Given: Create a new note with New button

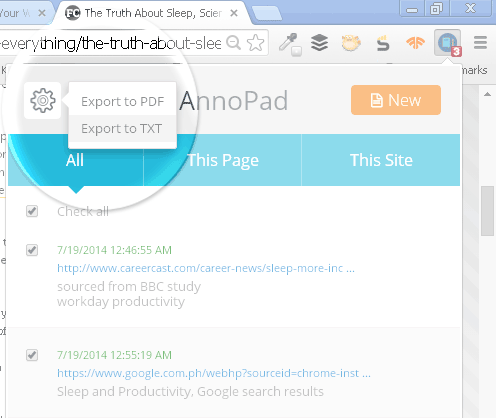Looking at the screenshot, I should point(396,100).
